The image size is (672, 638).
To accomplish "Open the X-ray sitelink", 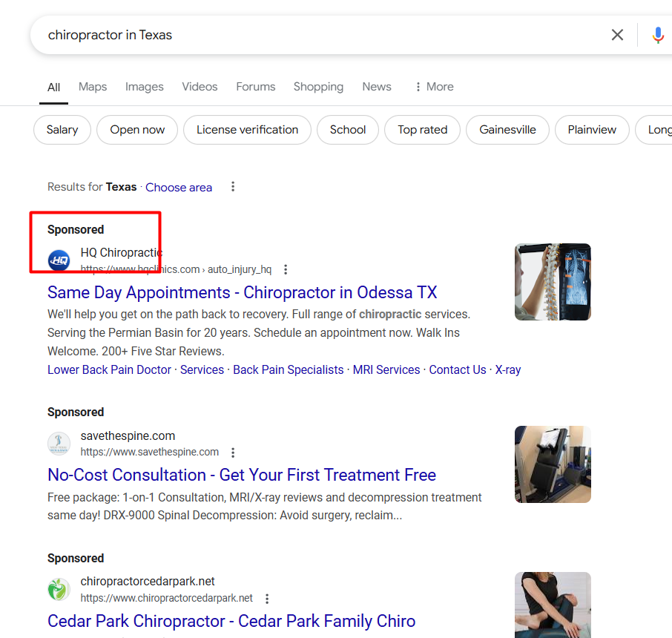I will pyautogui.click(x=508, y=369).
